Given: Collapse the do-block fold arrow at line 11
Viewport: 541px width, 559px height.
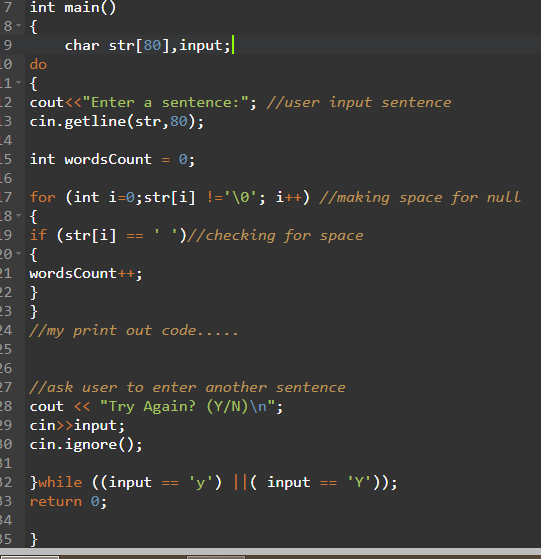Looking at the screenshot, I should 19,83.
